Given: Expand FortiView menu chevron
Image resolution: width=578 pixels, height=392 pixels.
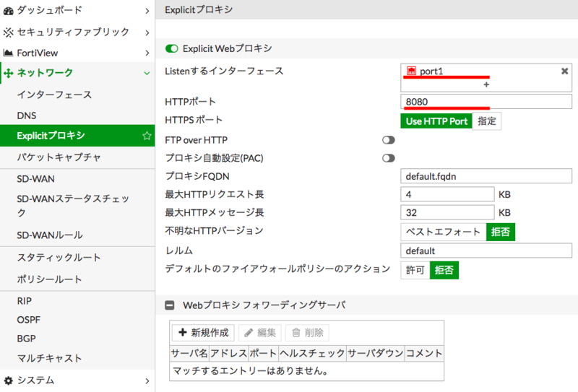Looking at the screenshot, I should pos(147,53).
